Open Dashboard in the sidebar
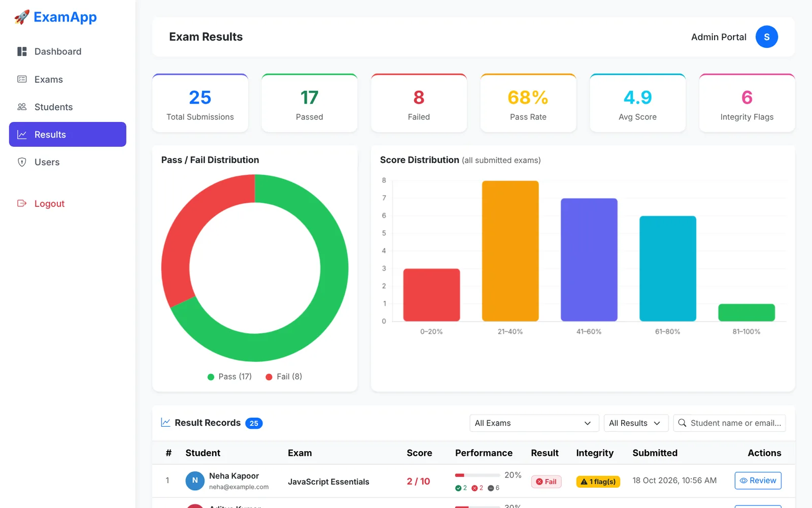Image resolution: width=812 pixels, height=508 pixels. pos(67,51)
